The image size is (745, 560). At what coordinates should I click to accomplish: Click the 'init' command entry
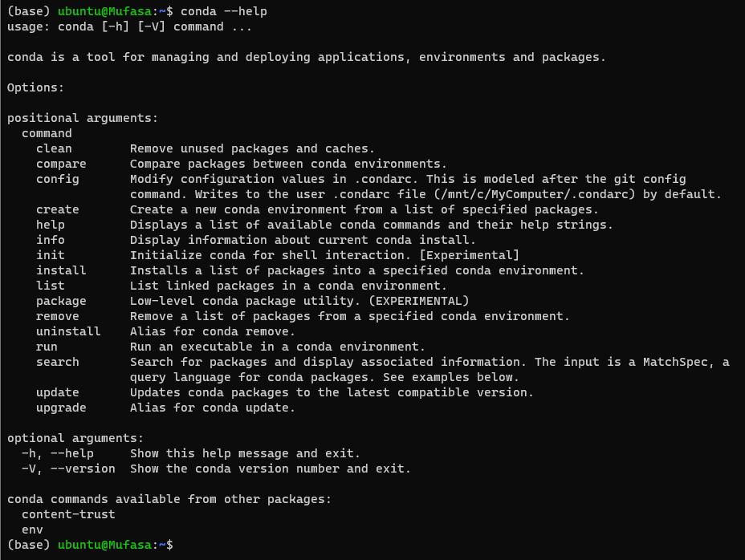(51, 255)
